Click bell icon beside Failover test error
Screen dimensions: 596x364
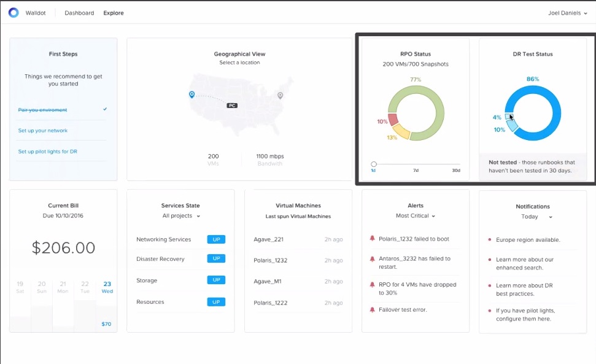pyautogui.click(x=372, y=309)
